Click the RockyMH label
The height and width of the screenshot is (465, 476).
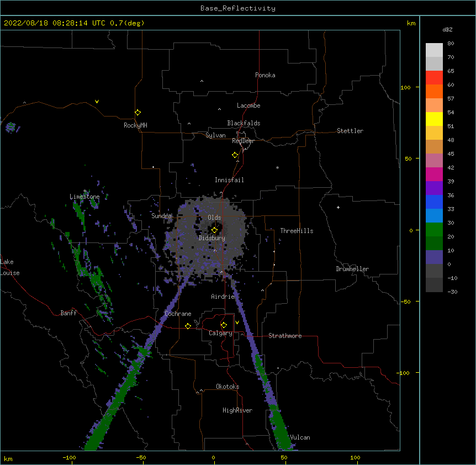pos(135,125)
